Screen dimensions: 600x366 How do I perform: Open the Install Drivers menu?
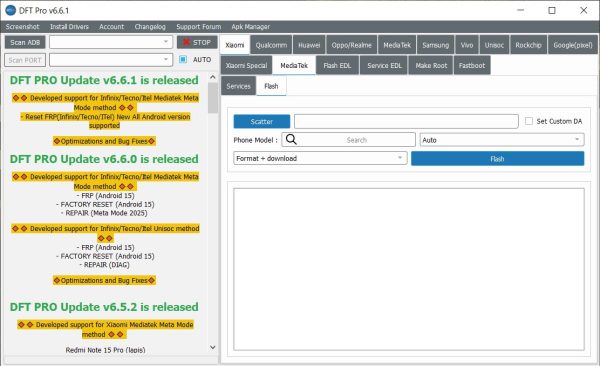click(69, 27)
